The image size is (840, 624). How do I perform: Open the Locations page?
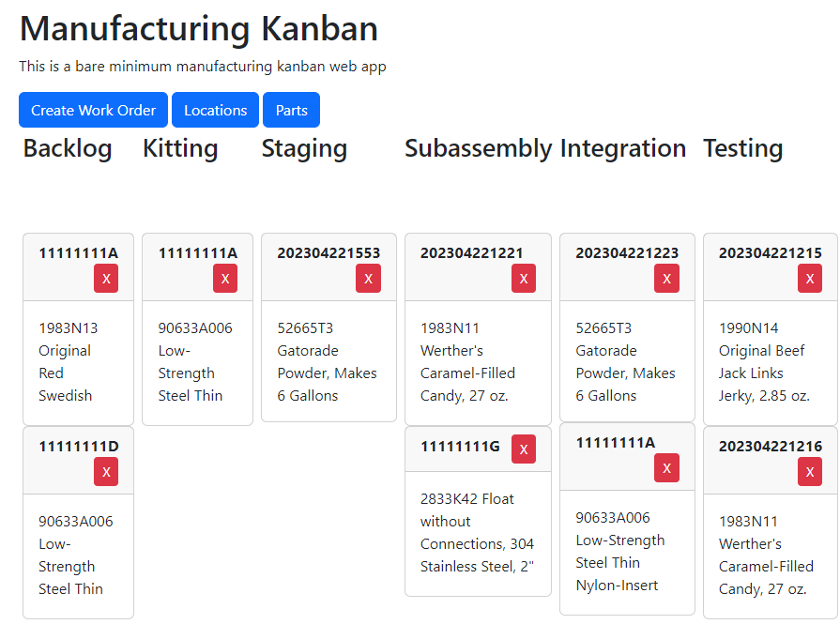click(x=215, y=110)
